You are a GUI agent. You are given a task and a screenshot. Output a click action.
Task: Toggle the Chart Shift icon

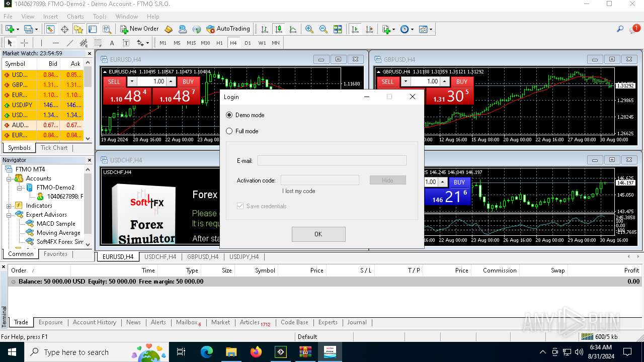(369, 29)
